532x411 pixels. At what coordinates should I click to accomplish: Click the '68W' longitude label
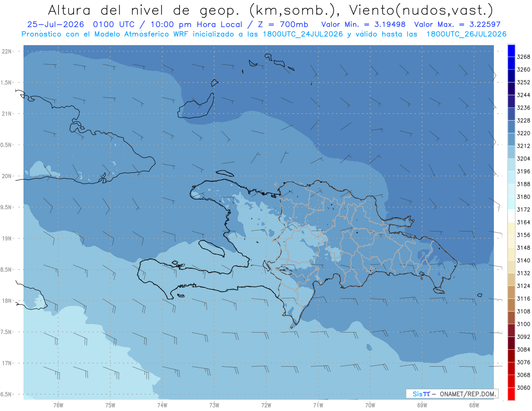(474, 405)
